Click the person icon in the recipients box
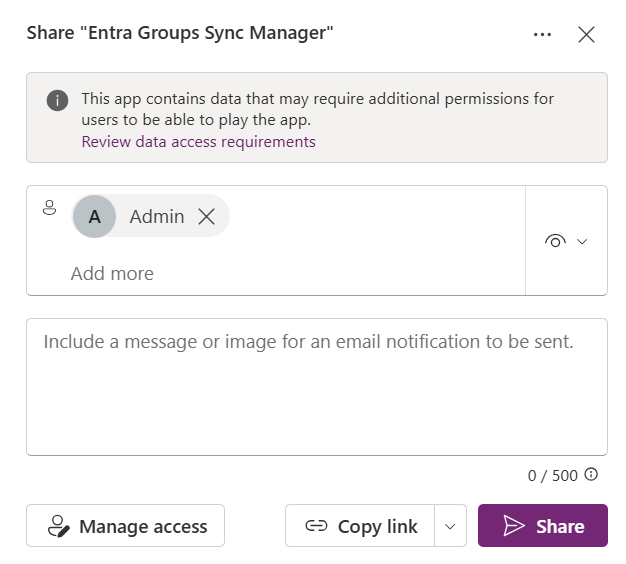The width and height of the screenshot is (626, 564). tap(49, 209)
